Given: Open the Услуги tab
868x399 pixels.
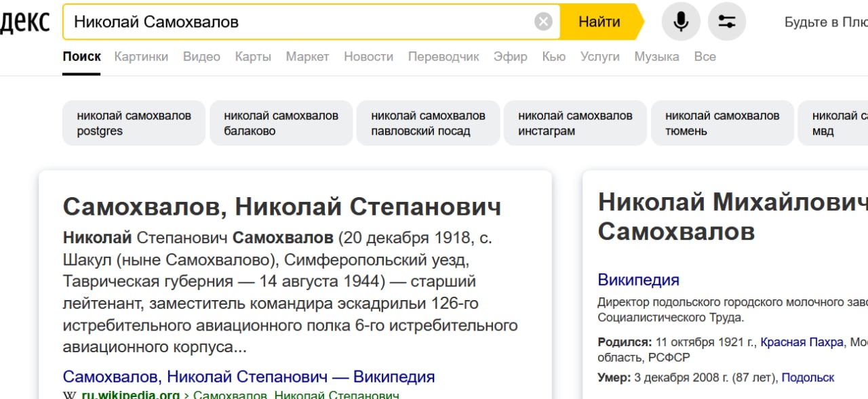Looking at the screenshot, I should coord(600,57).
